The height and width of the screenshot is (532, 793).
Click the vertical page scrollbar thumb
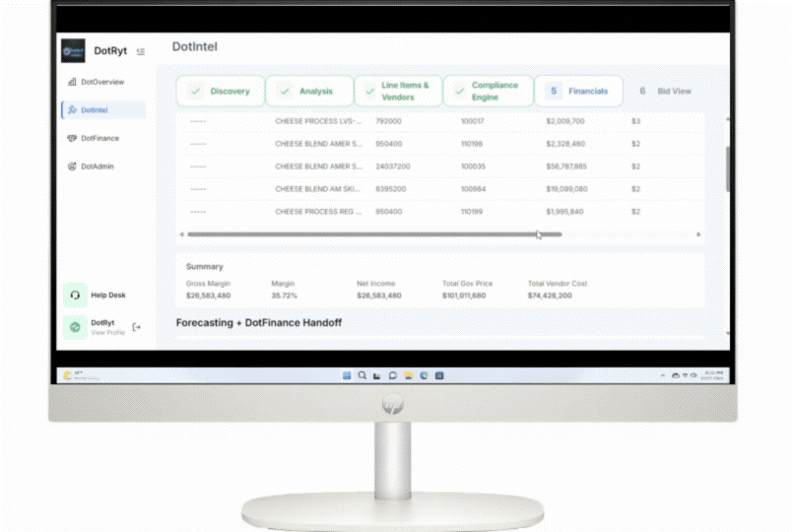point(727,167)
